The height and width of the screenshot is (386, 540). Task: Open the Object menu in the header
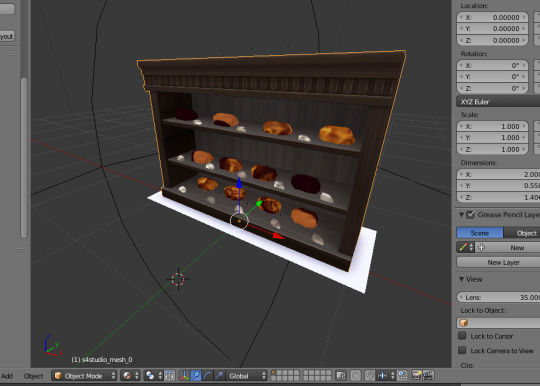click(x=33, y=376)
